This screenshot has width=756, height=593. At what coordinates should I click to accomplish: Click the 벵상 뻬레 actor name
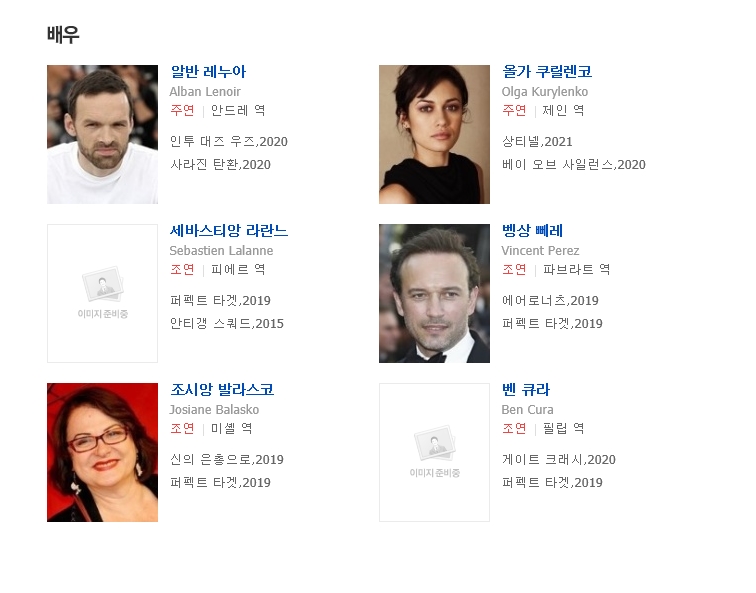coord(532,231)
